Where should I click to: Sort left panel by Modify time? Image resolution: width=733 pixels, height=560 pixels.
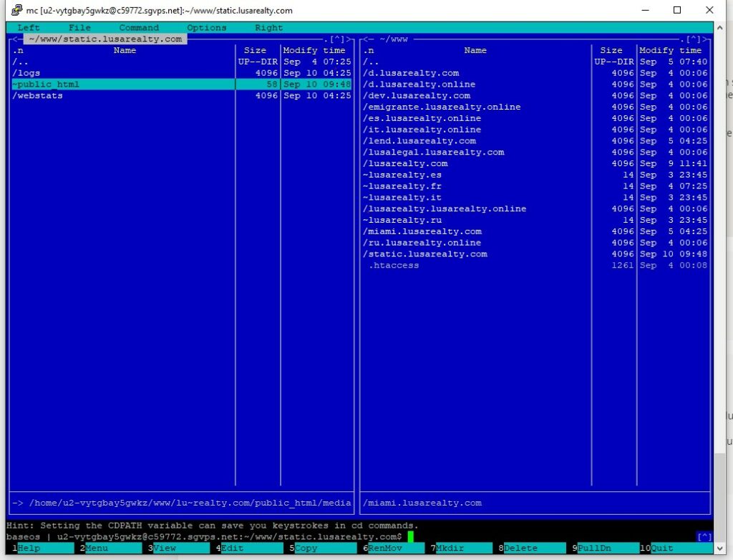pos(314,51)
